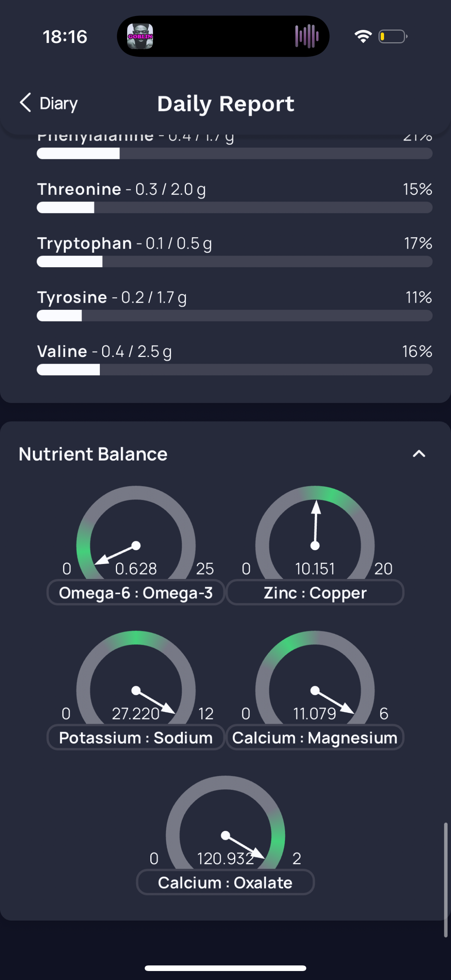Image resolution: width=451 pixels, height=980 pixels.
Task: Tap the Omega-6 : Omega-3 gauge dial
Action: click(x=136, y=533)
